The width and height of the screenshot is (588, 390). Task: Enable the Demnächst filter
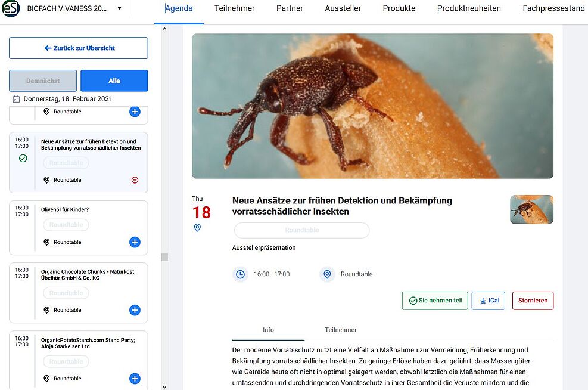42,80
